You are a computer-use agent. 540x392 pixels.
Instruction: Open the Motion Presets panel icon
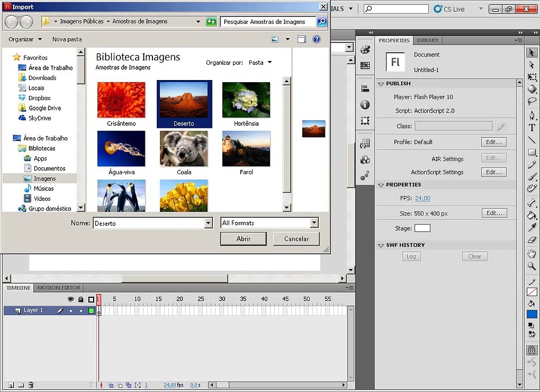click(365, 176)
